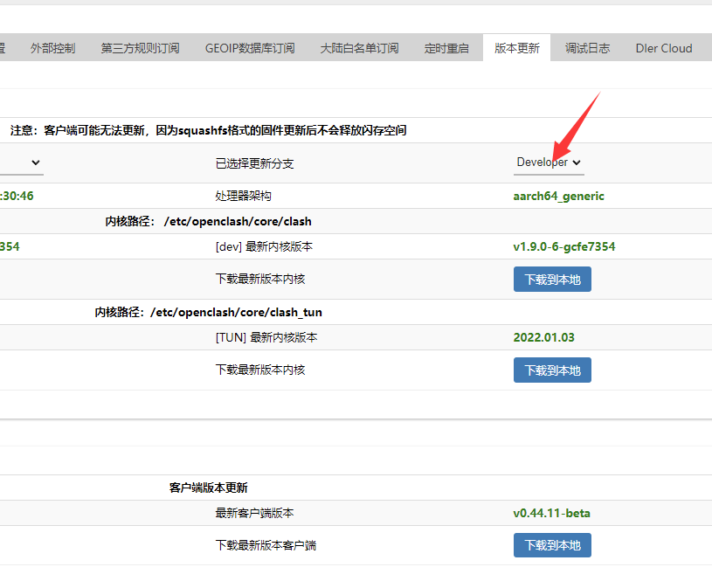The image size is (712, 588).
Task: Download latest client via 下载到本地
Action: tap(552, 545)
